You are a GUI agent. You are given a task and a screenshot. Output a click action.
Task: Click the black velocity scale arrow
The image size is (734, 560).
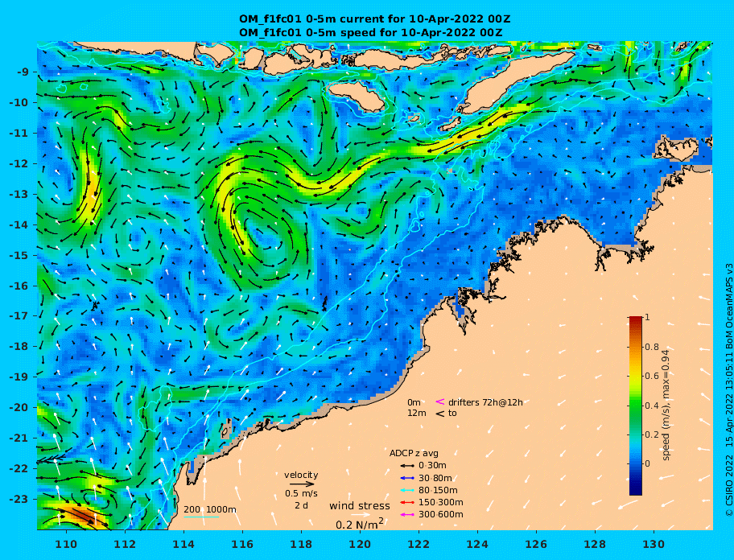click(x=300, y=484)
